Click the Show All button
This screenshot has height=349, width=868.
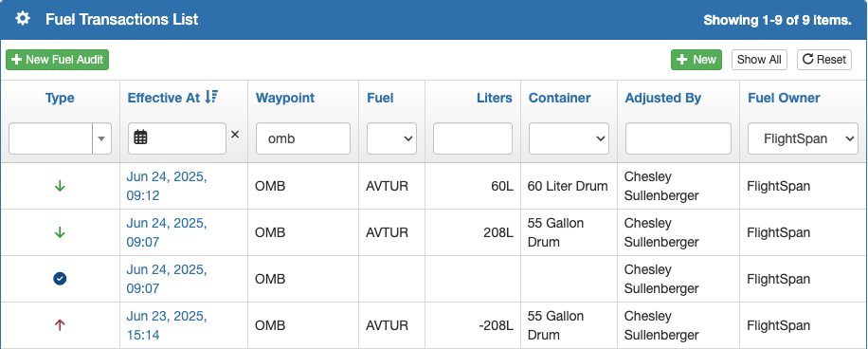tap(760, 60)
